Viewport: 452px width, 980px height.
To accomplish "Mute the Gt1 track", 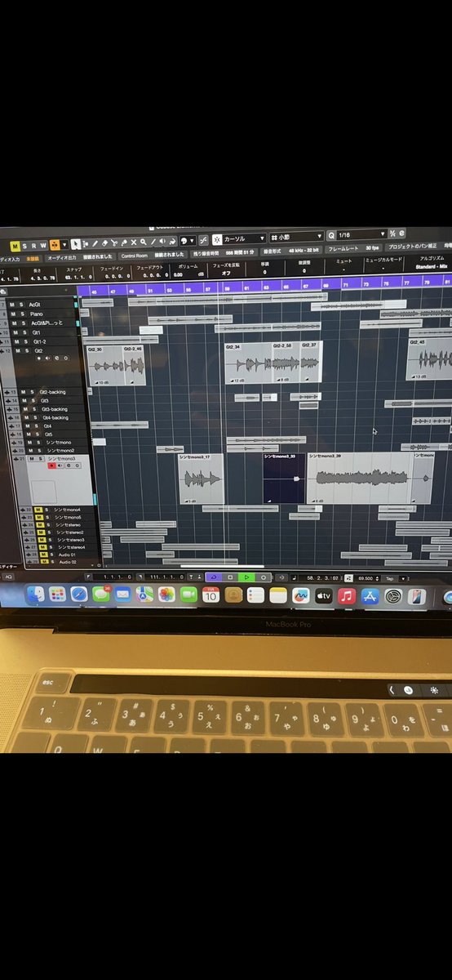I will coord(16,332).
